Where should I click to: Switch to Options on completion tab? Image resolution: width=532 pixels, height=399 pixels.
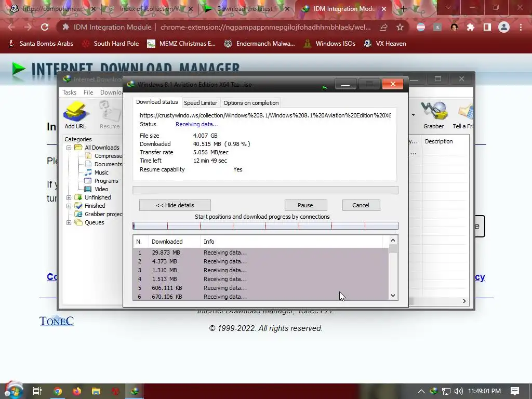pyautogui.click(x=251, y=103)
